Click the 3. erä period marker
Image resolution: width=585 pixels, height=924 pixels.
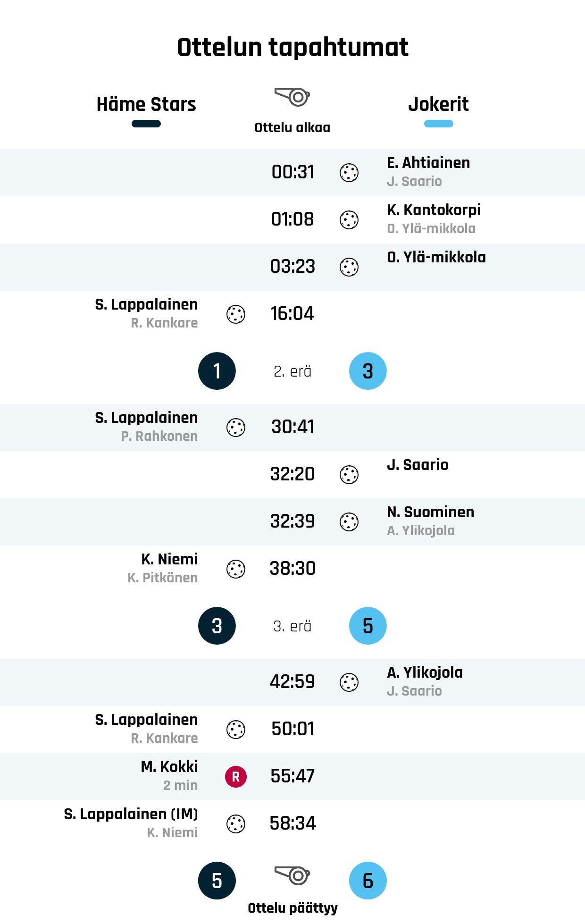292,626
